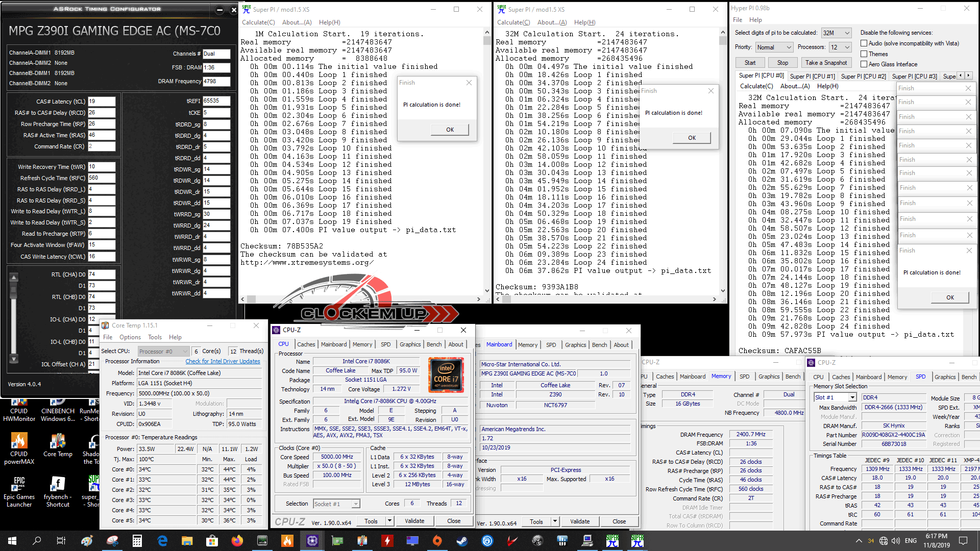Click Microsoft Edge taskbar icon

(x=162, y=541)
